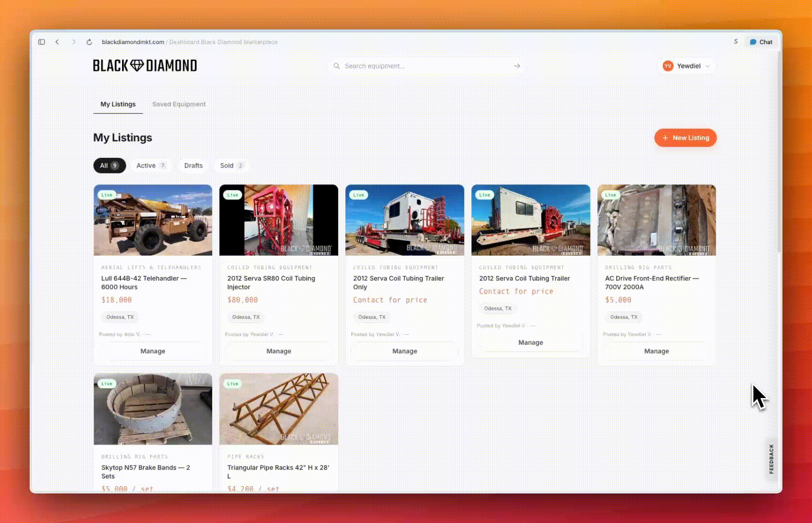
Task: Open the Lull Telehandler thumbnail
Action: [153, 220]
